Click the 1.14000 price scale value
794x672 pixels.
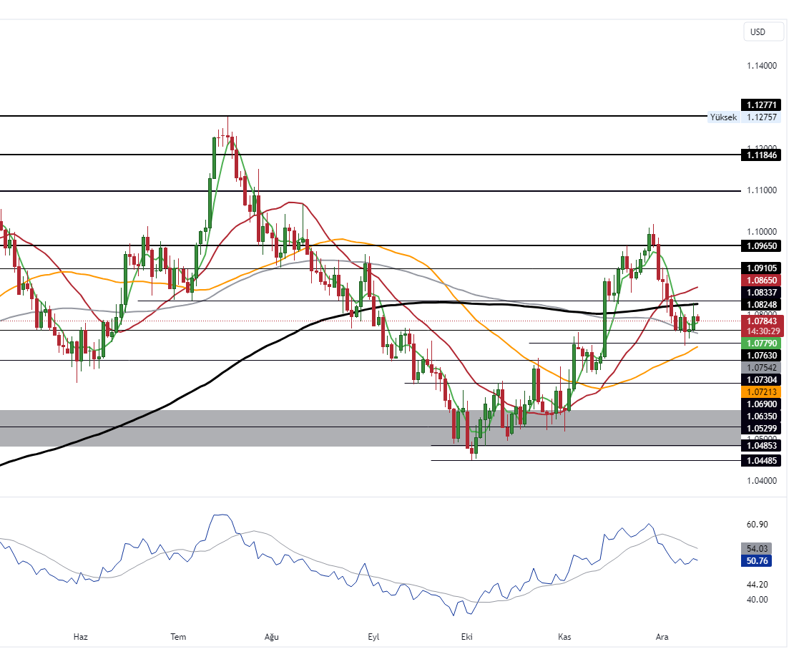(x=762, y=66)
